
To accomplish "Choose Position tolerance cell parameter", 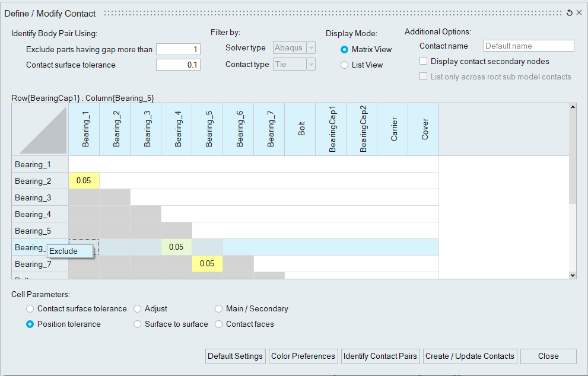I will 30,324.
